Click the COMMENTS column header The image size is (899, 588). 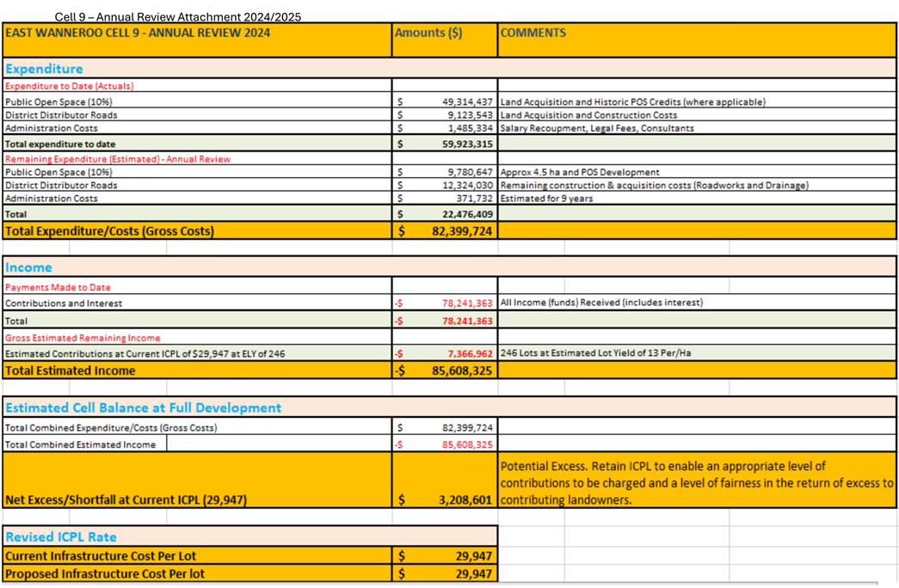coord(534,33)
